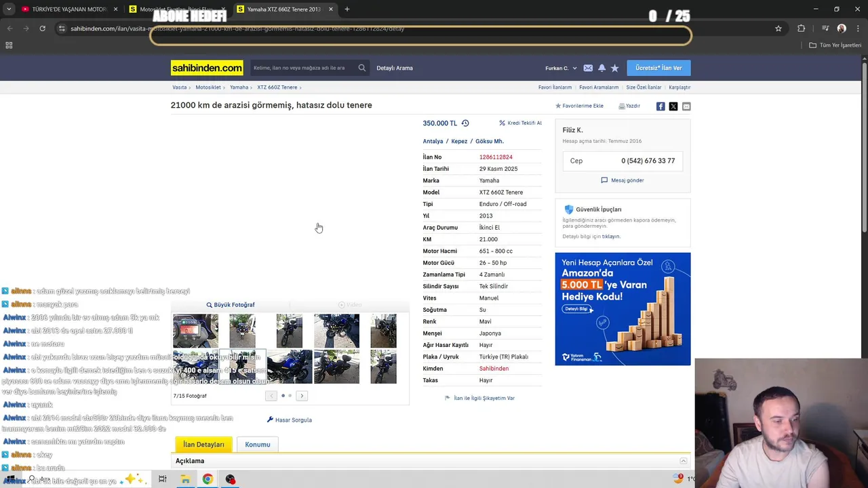Click Kepez district link
This screenshot has height=488, width=868.
click(x=459, y=142)
